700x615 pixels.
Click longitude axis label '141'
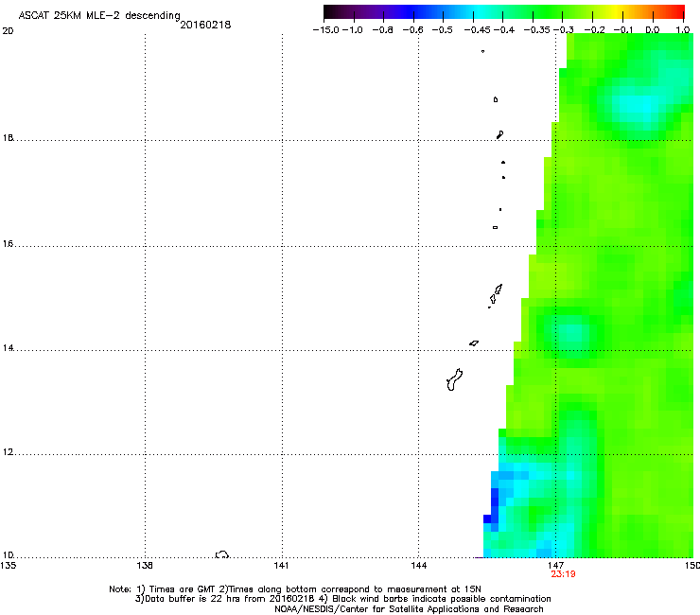point(281,566)
